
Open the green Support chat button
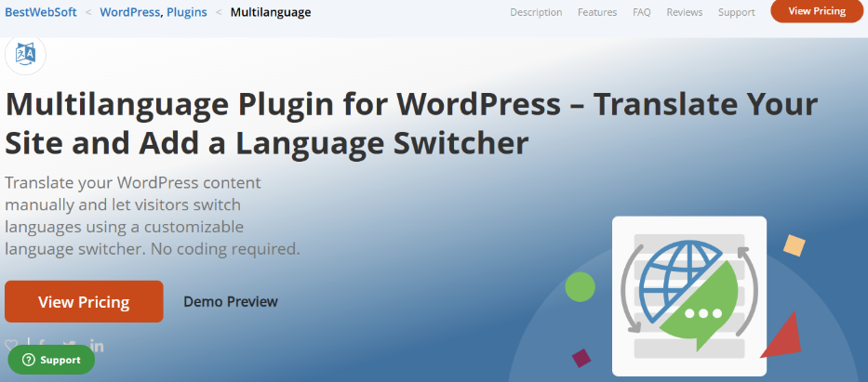click(51, 360)
